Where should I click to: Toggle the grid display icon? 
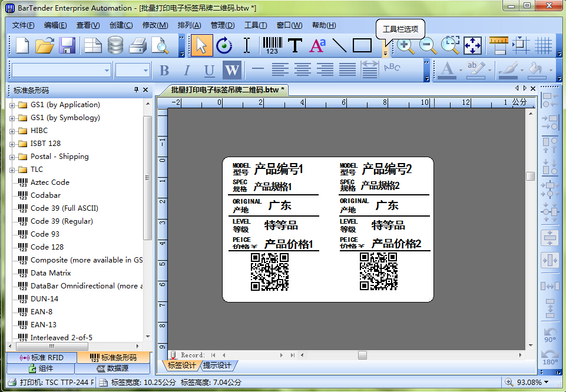[x=543, y=46]
